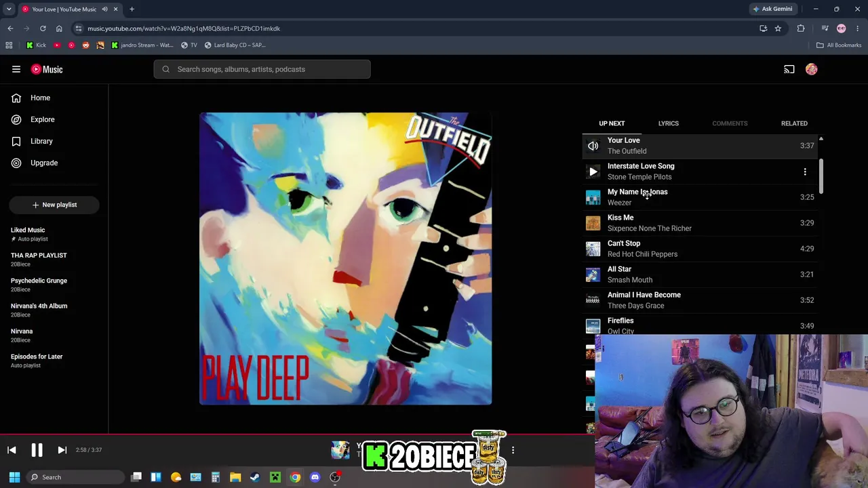Open more actions for Interstate Love Song
Image resolution: width=868 pixels, height=488 pixels.
point(805,171)
